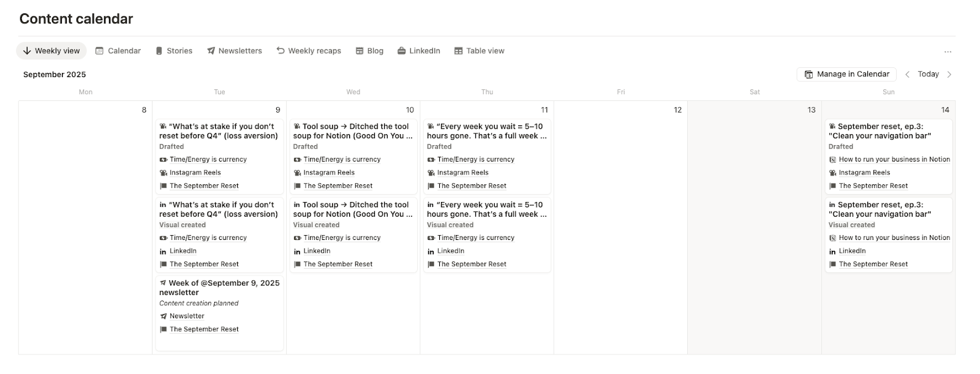980x374 pixels.
Task: Click "How to run your business in Notion" in Sunday Drafted card
Action: tap(894, 160)
